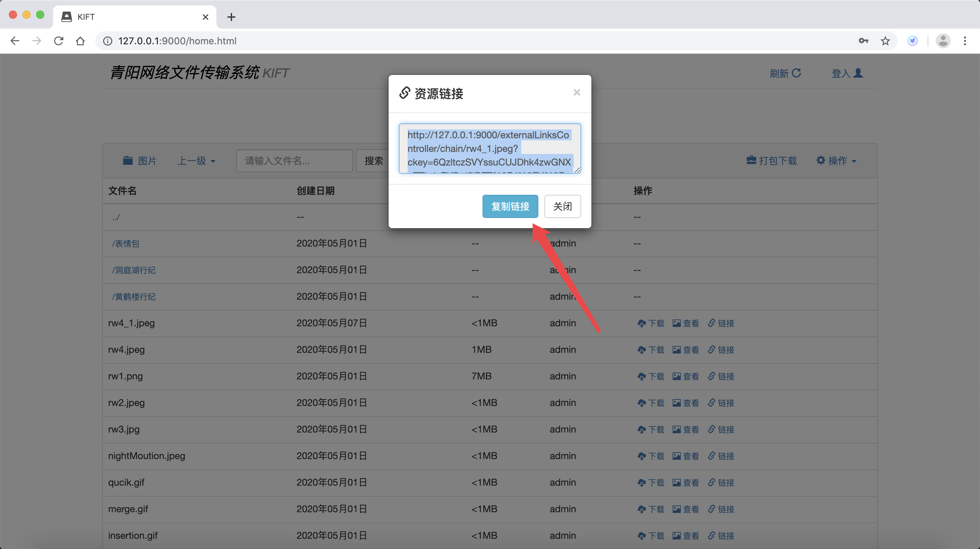The height and width of the screenshot is (549, 980).
Task: Click the file name search input
Action: click(x=294, y=161)
